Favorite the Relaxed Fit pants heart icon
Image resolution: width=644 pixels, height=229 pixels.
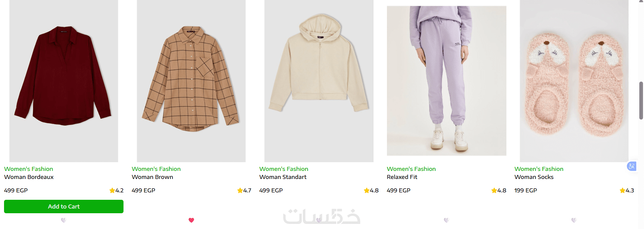click(446, 220)
